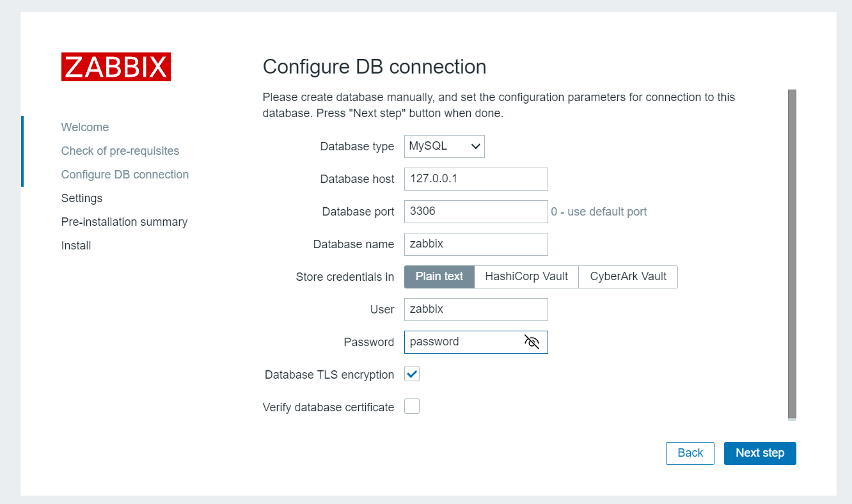
Task: Click the 'Store credentials in' label
Action: click(x=345, y=277)
